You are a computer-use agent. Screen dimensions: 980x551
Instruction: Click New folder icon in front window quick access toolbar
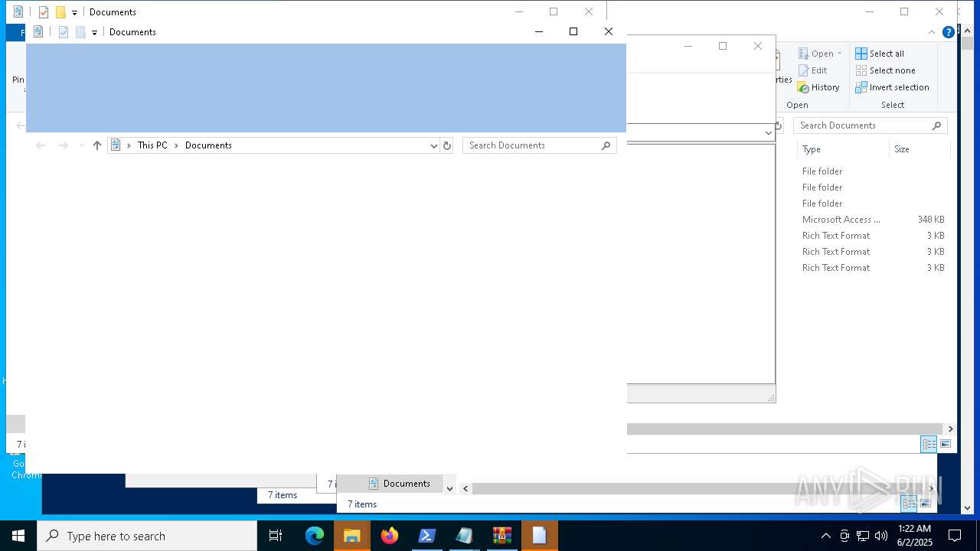[80, 32]
